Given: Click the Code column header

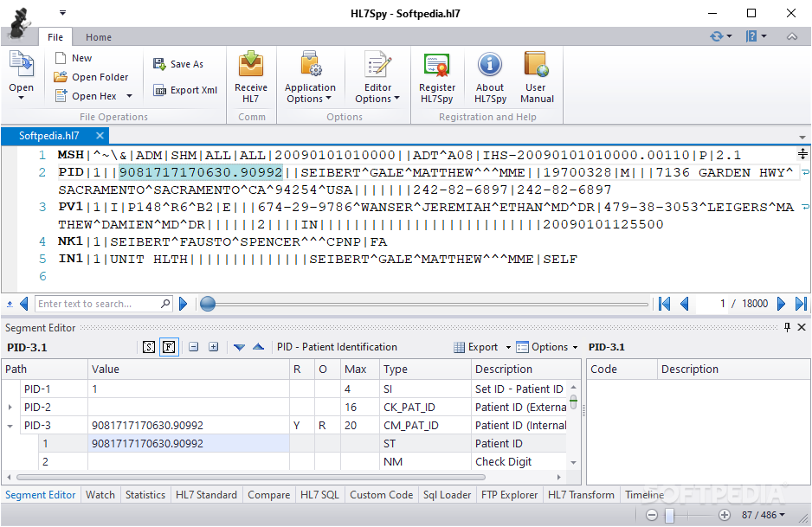Looking at the screenshot, I should click(622, 370).
